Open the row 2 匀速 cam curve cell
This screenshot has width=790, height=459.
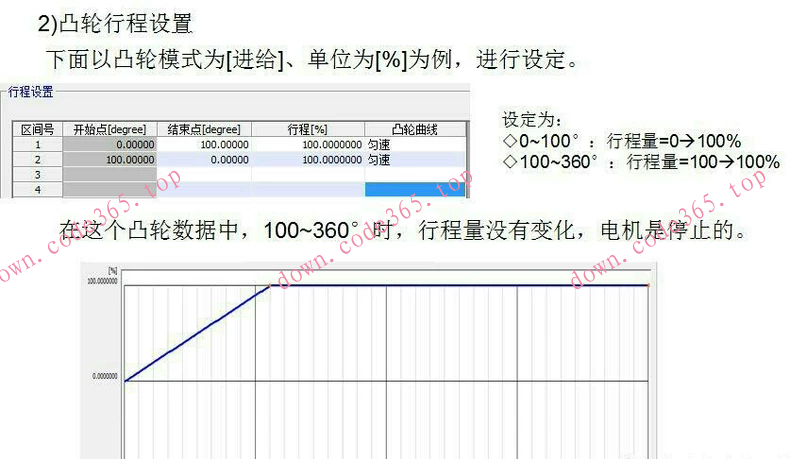pyautogui.click(x=415, y=160)
